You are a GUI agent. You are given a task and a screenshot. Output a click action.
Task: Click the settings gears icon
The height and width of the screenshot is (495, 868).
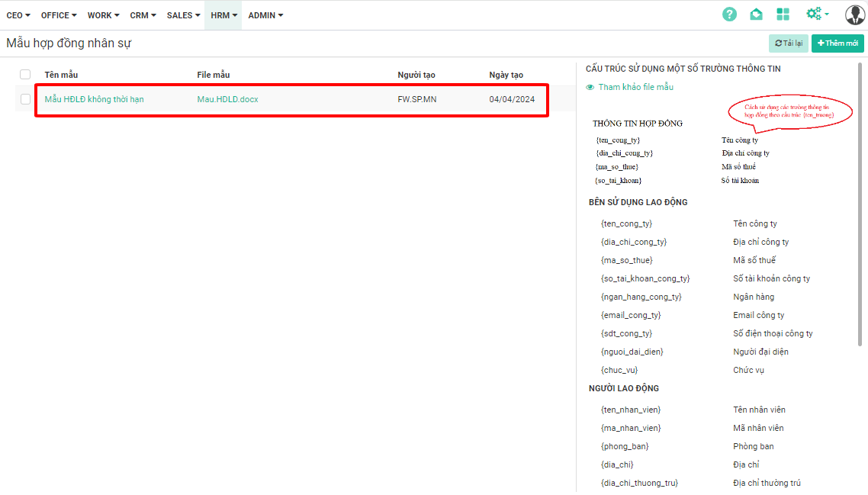click(x=815, y=14)
